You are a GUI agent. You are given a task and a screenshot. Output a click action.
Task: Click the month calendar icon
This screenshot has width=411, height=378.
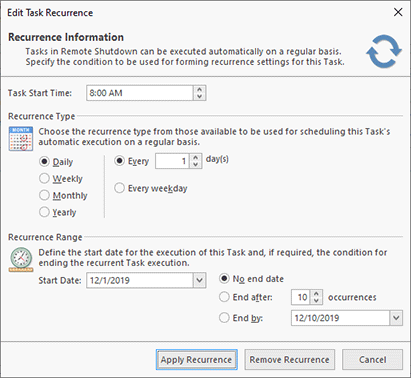pos(21,138)
